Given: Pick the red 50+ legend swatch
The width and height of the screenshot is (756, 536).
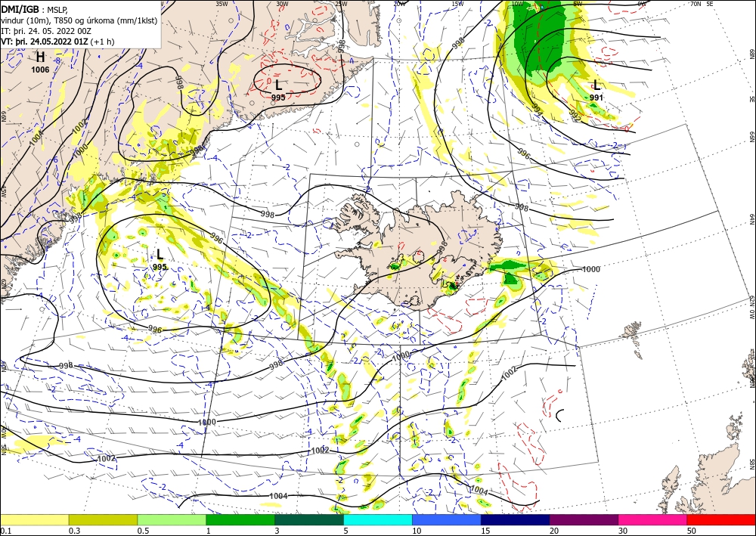Looking at the screenshot, I should pos(721,519).
